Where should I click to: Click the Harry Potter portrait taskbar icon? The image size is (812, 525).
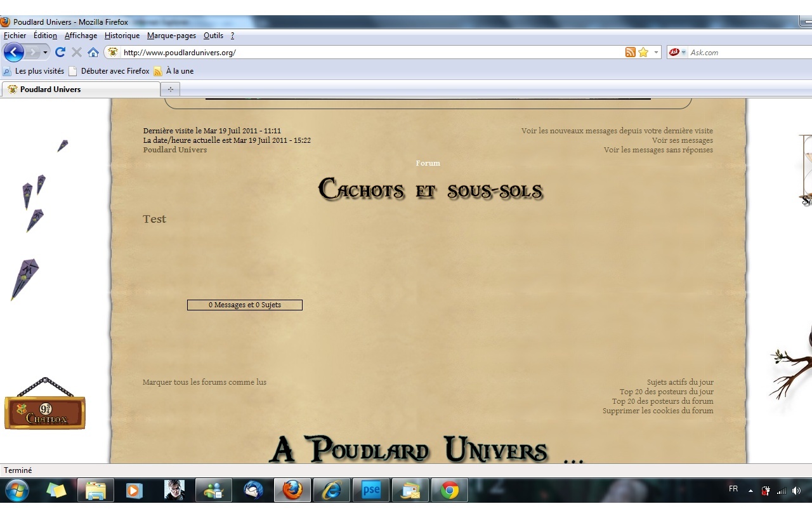[174, 490]
